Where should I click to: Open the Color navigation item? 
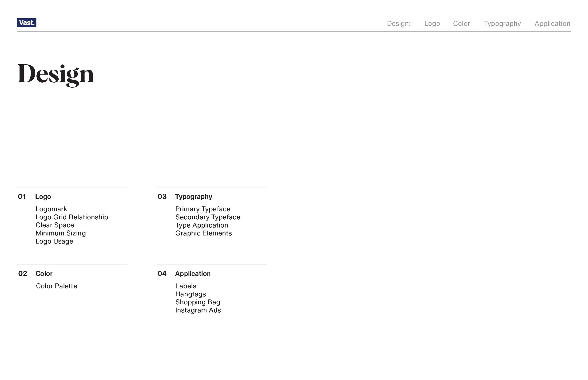tap(461, 23)
